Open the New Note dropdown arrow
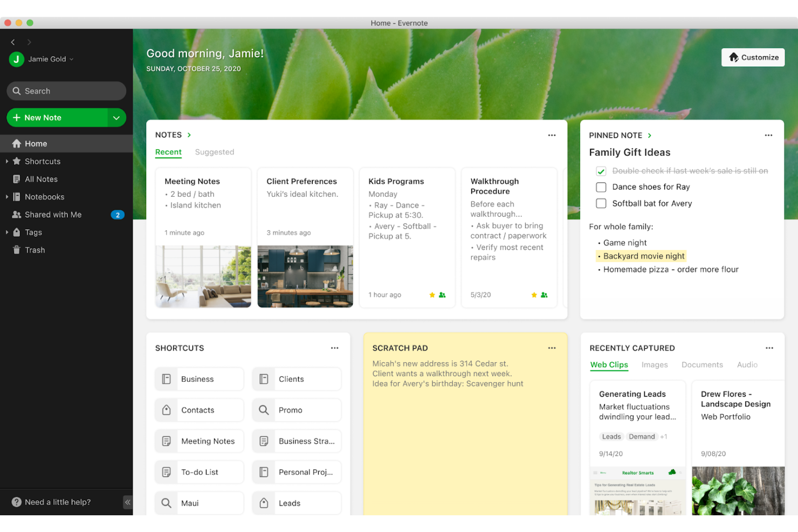The height and width of the screenshot is (532, 798). click(116, 118)
